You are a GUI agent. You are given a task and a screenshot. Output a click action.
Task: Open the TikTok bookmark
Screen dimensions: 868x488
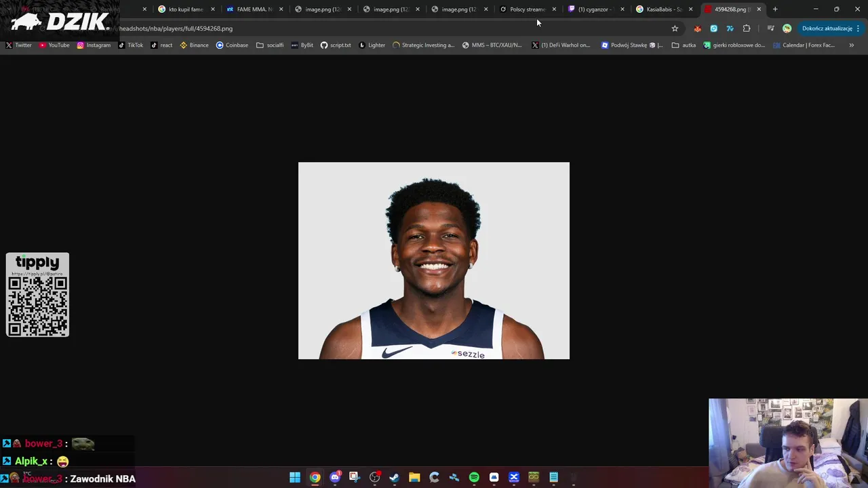coord(131,45)
